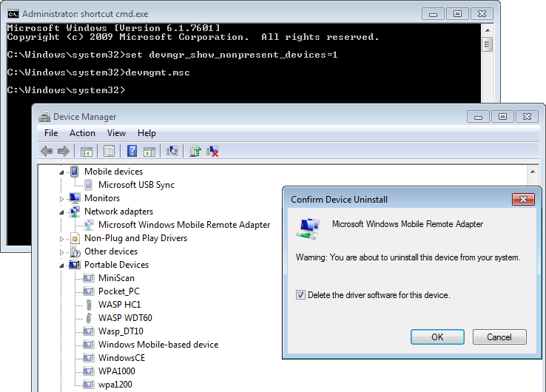Viewport: 546px width, 392px height.
Task: Select Microsoft USB Sync in the tree
Action: click(136, 185)
